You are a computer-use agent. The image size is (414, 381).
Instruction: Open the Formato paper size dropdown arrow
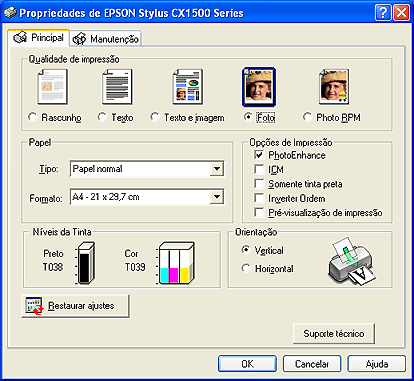pyautogui.click(x=217, y=197)
